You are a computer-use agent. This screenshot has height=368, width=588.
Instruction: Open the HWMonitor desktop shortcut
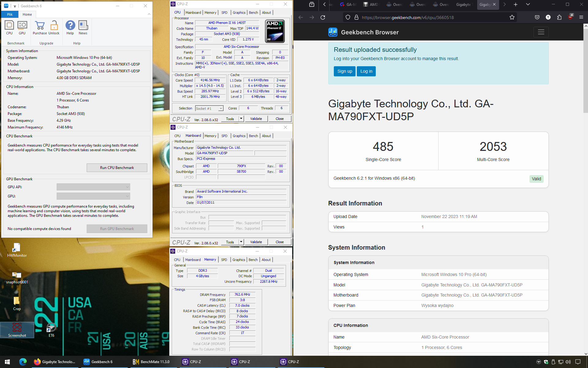coord(17,250)
